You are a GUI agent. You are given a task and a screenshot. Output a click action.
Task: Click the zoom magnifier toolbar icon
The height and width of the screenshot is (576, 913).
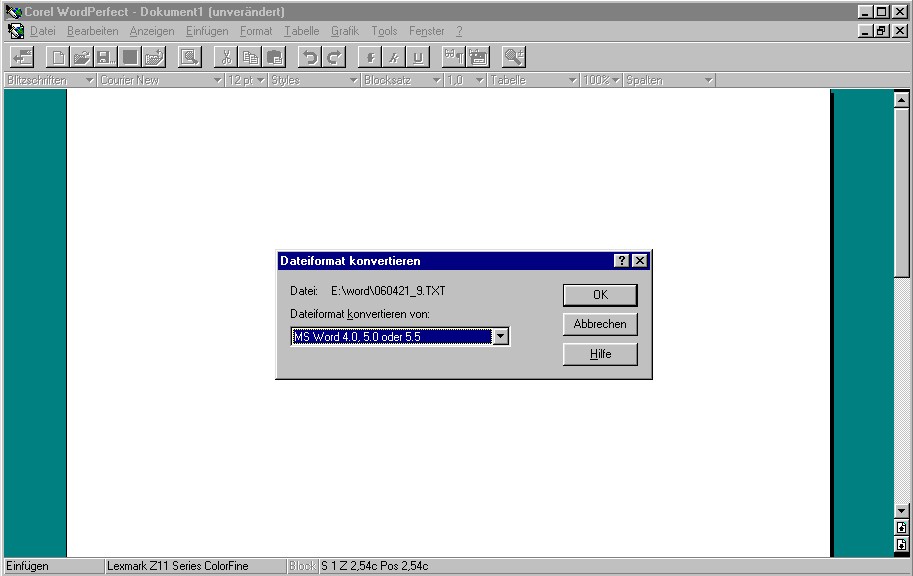pyautogui.click(x=514, y=57)
